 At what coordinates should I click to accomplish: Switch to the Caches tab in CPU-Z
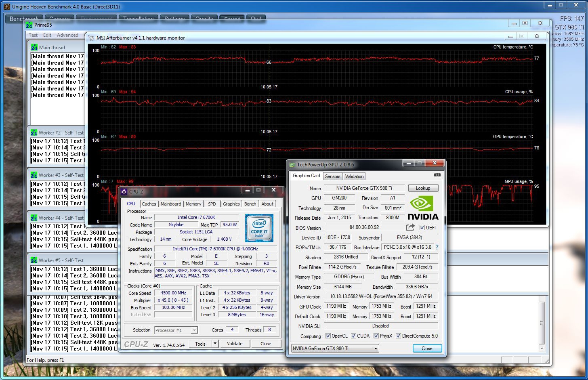coord(149,204)
